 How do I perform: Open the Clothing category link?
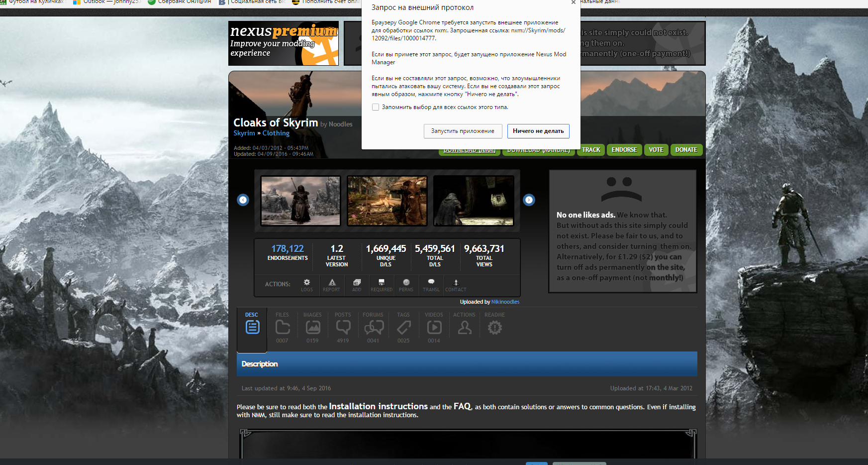(276, 133)
